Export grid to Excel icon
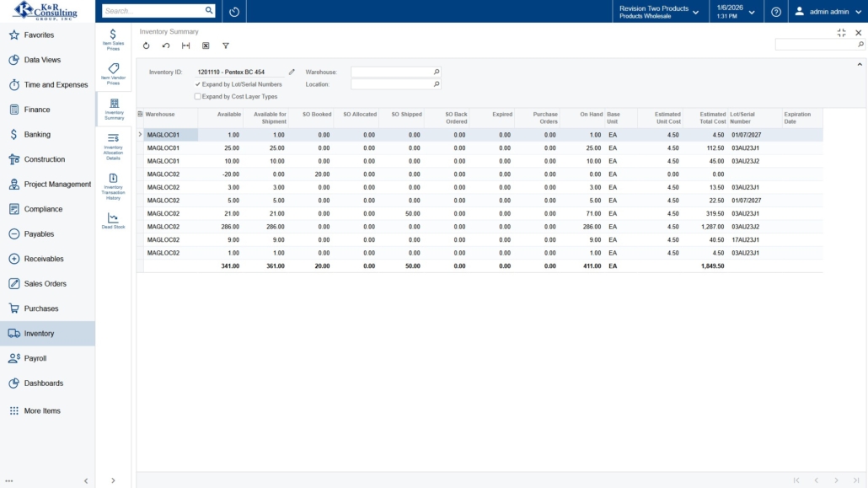Viewport: 868px width, 488px height. (x=206, y=46)
